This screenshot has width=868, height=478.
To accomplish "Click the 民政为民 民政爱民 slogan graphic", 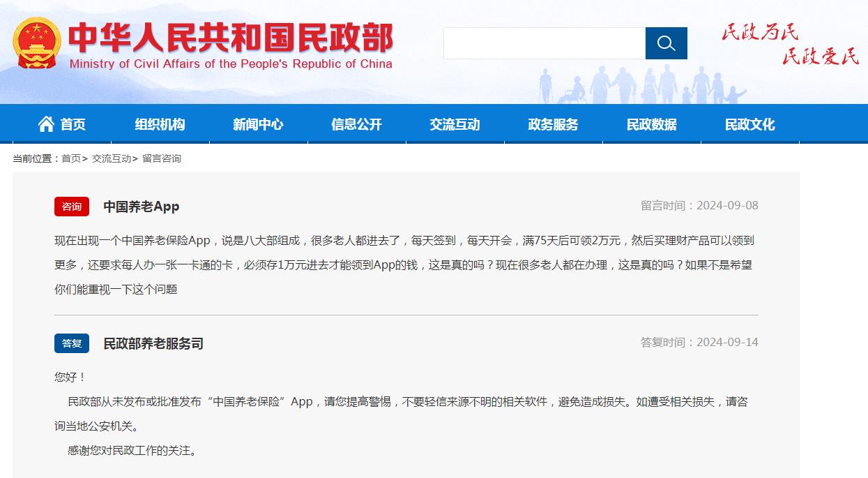I will coord(789,43).
